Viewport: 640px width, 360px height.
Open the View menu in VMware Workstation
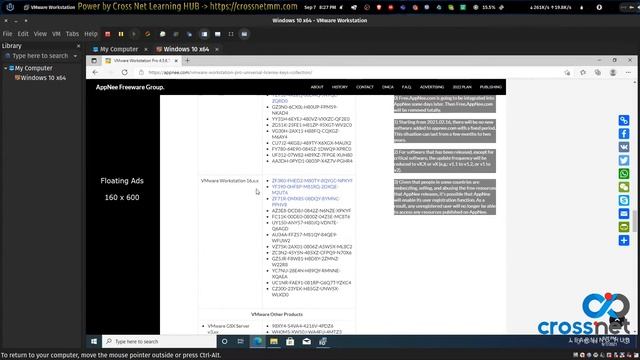pos(40,34)
